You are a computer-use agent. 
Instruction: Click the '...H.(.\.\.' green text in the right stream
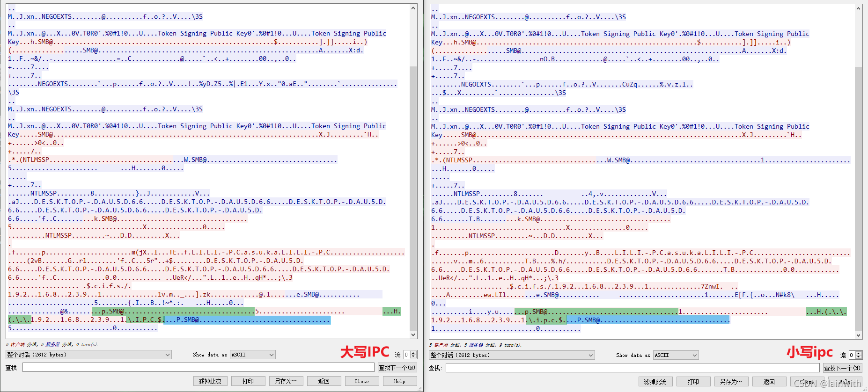point(826,312)
